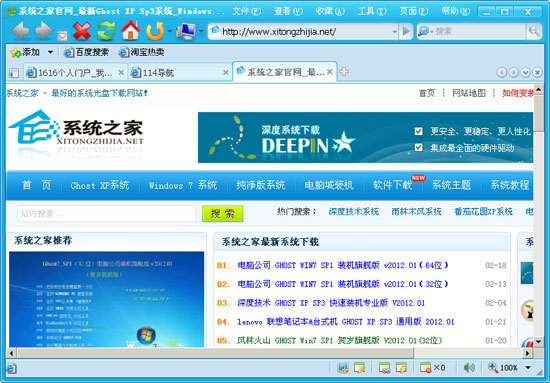
Task: Close the 1616个人门户 tab
Action: coord(121,73)
